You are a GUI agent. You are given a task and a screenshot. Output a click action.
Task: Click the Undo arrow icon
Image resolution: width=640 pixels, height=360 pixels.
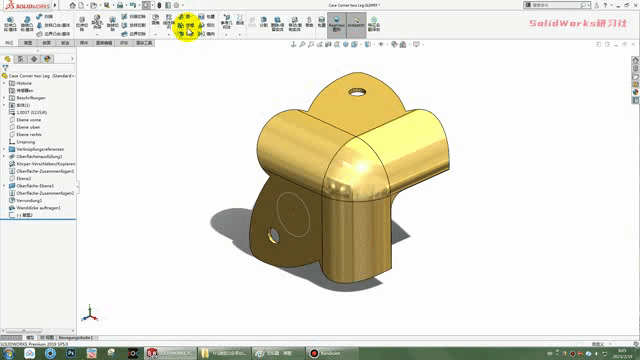tap(133, 5)
